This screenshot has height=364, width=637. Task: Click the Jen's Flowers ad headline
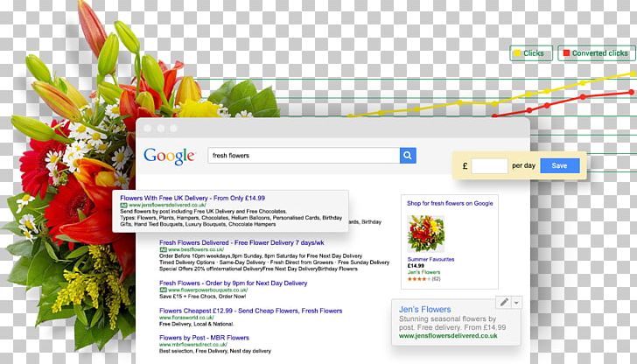coord(425,309)
